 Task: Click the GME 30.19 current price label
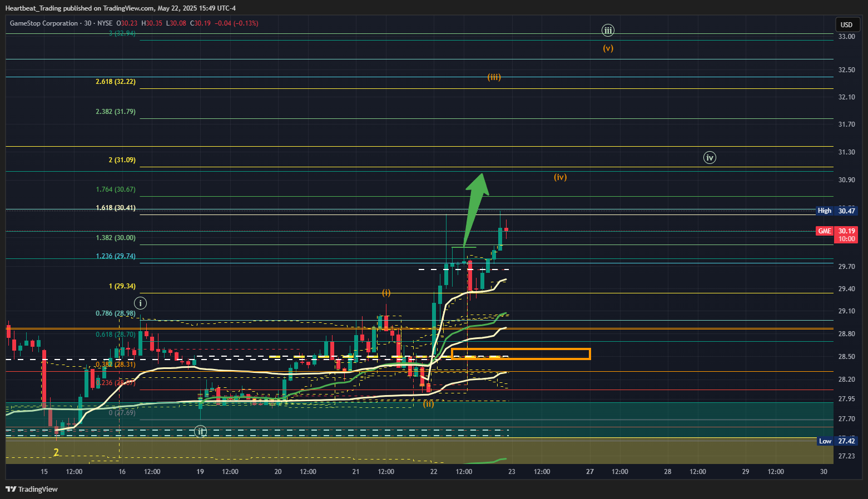click(837, 234)
